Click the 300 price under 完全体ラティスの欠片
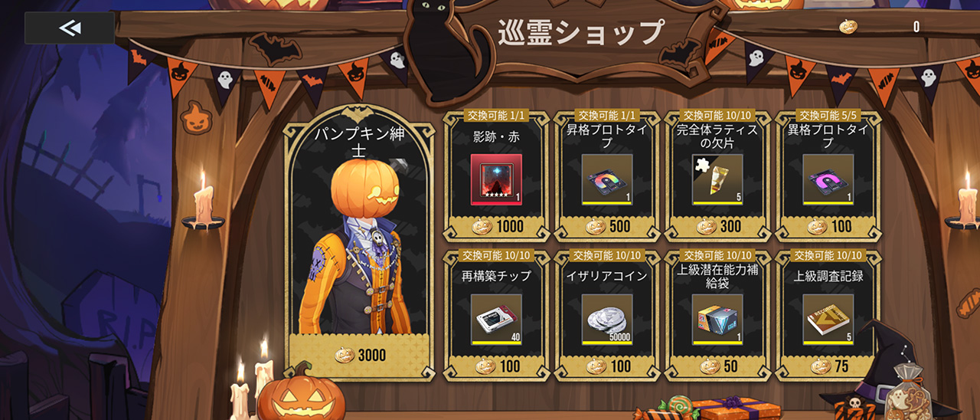 (x=718, y=227)
